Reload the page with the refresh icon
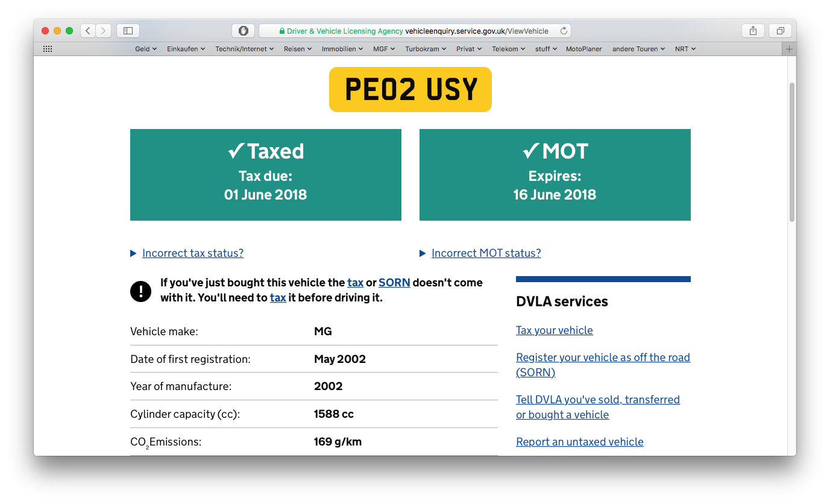Screen dimensions: 830x504 [x=564, y=31]
